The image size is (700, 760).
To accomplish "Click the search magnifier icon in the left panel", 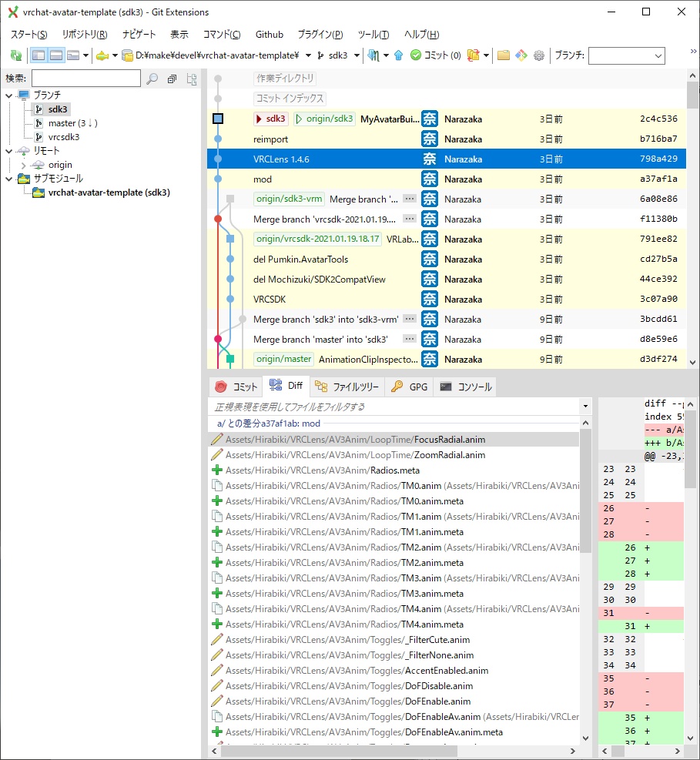I will [x=153, y=79].
